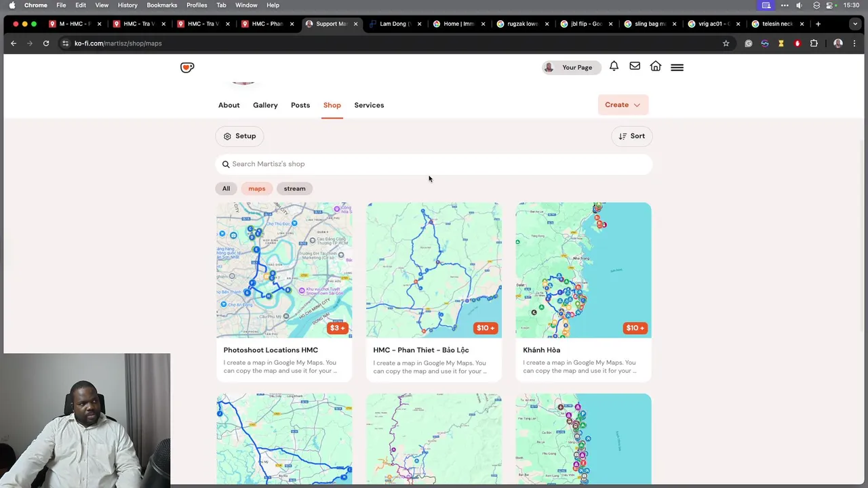View site information icon in address bar
Viewport: 868px width, 488px height.
(x=65, y=43)
